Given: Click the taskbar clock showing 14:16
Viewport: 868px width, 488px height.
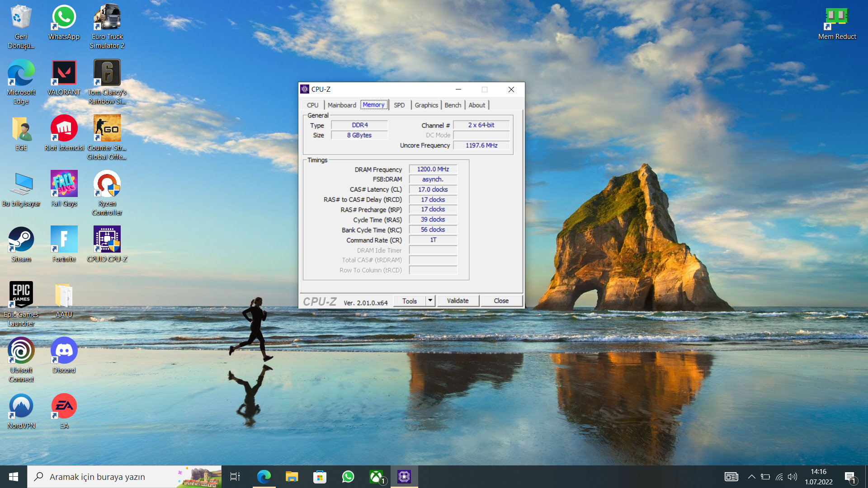Looking at the screenshot, I should (818, 477).
